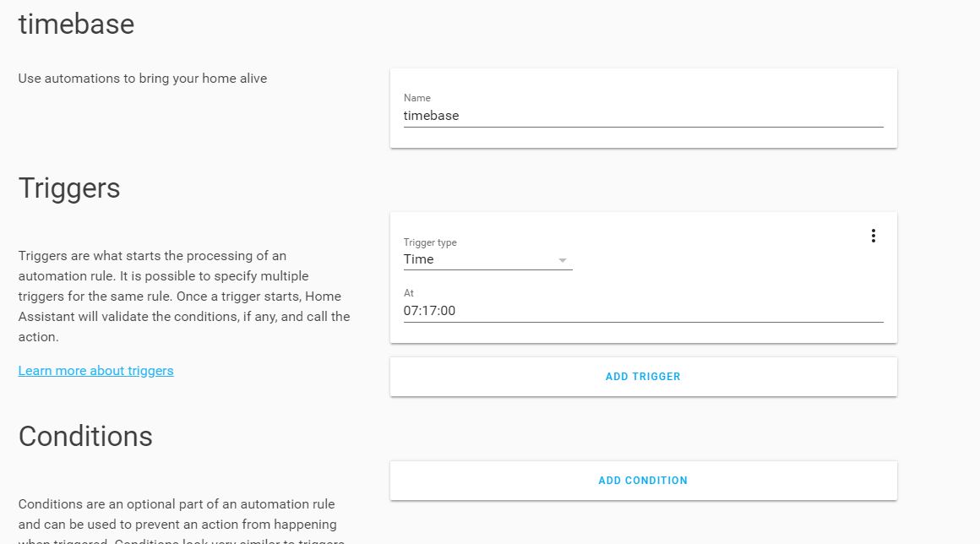The width and height of the screenshot is (980, 544).
Task: Expand the Trigger type dropdown
Action: pyautogui.click(x=487, y=259)
